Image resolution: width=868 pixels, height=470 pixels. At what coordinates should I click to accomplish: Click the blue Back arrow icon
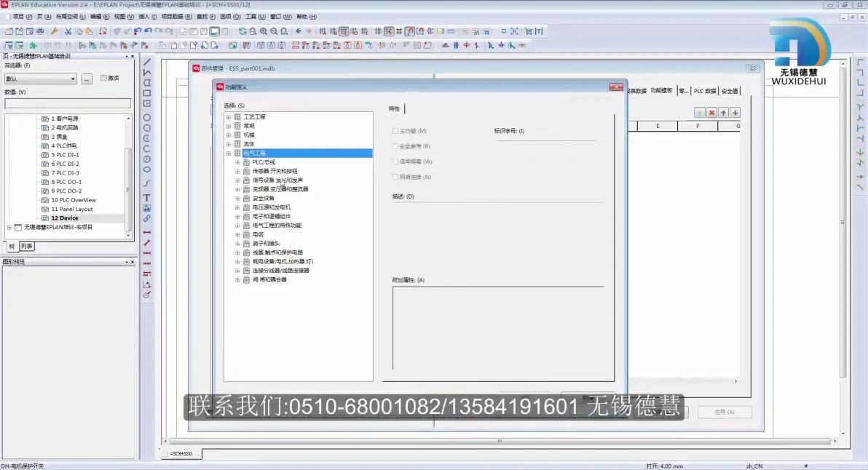299,31
